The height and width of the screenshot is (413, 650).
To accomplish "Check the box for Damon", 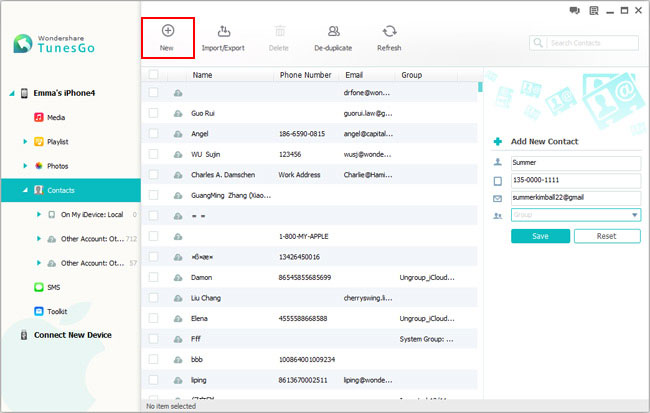I will 153,277.
